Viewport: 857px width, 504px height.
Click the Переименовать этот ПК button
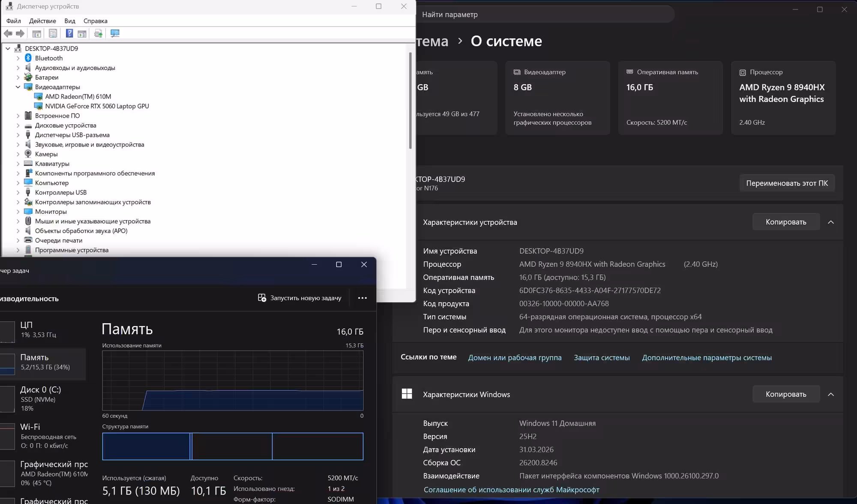[787, 183]
